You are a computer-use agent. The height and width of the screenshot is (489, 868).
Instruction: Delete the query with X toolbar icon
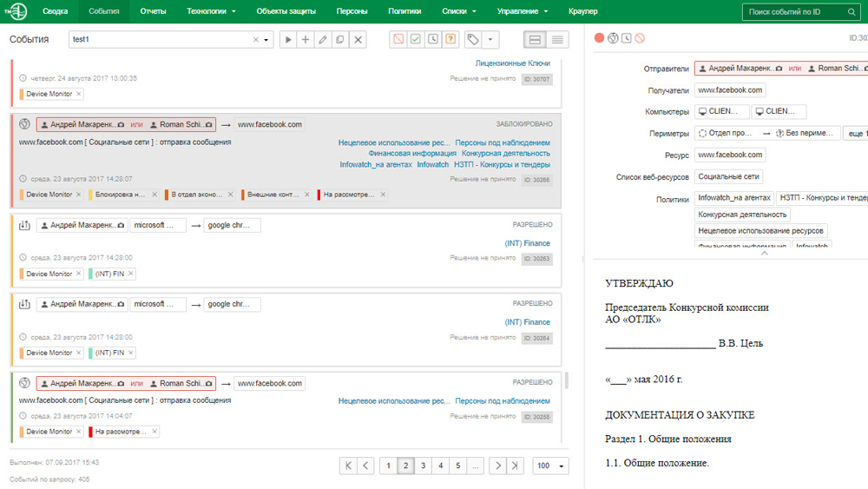coord(358,39)
